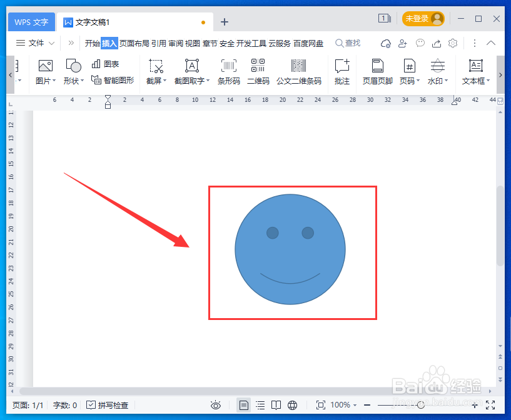
Task: Toggle full screen view mode
Action: click(491, 405)
